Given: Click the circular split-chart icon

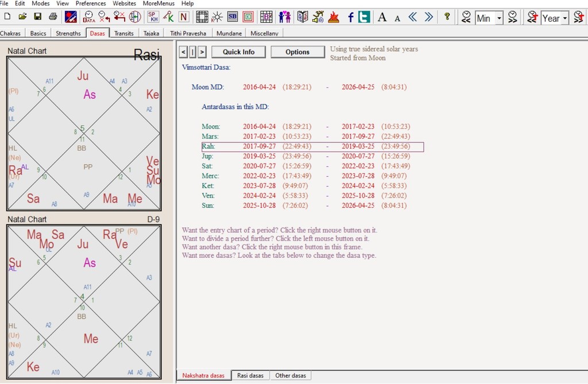Looking at the screenshot, I should [134, 17].
